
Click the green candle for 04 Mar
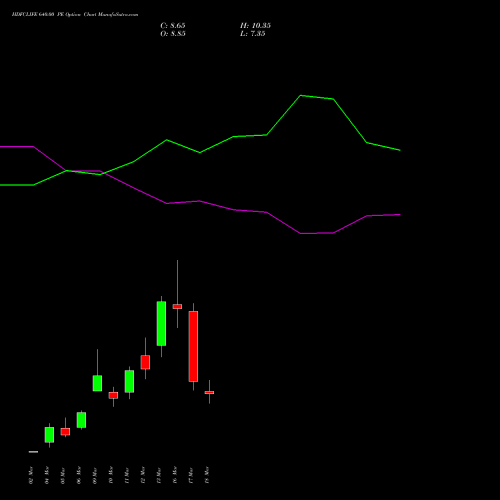49,435
